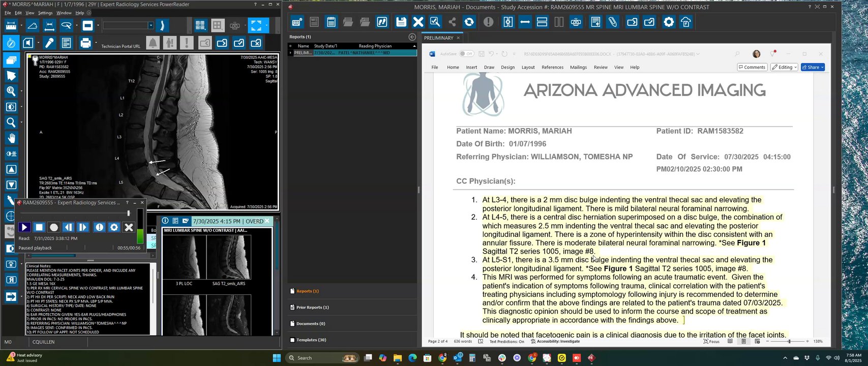Image resolution: width=868 pixels, height=366 pixels.
Task: Open the Word Comments button
Action: 752,67
